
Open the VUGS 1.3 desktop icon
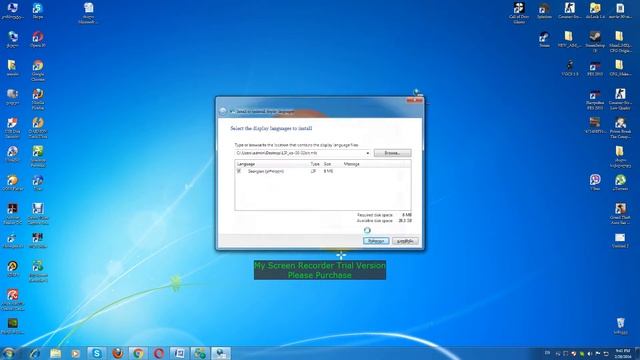pos(570,68)
